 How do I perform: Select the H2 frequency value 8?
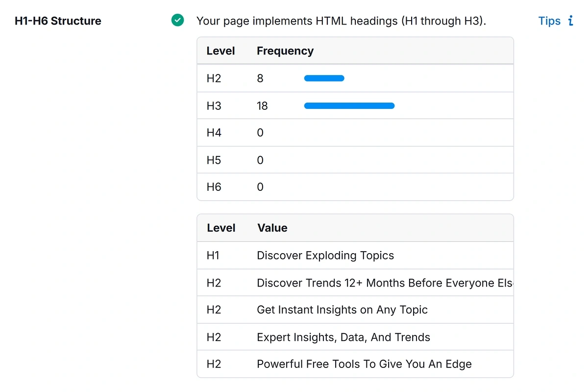click(x=260, y=78)
